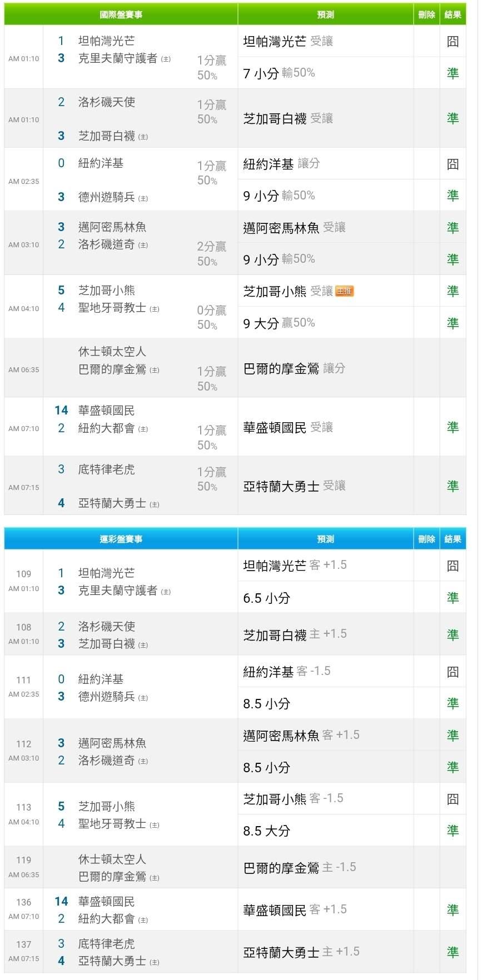Click 準 result for 亞特蘭大勇士 主 +1.5
The width and height of the screenshot is (492, 980).
point(453,952)
